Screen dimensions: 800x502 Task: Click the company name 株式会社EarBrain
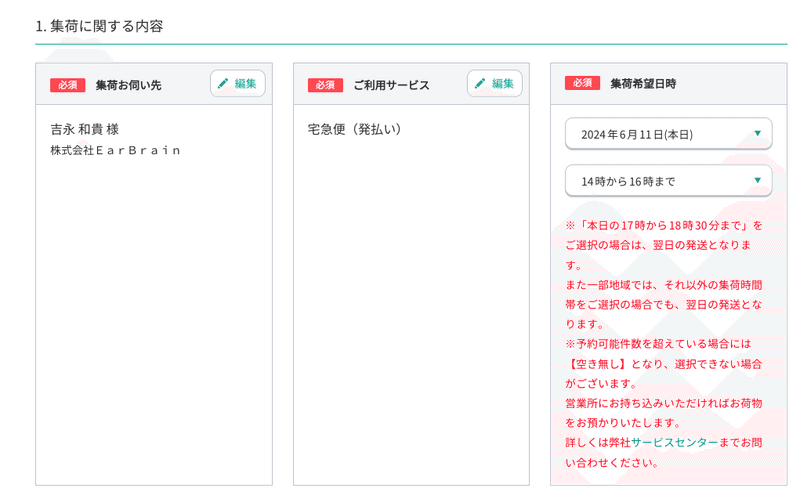point(115,150)
